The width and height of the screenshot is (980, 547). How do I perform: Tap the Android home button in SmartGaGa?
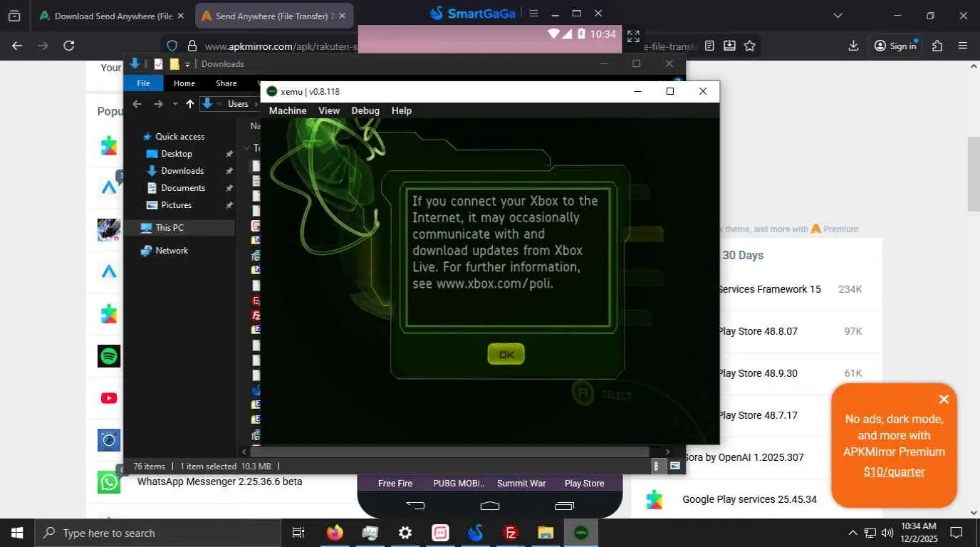tap(490, 506)
